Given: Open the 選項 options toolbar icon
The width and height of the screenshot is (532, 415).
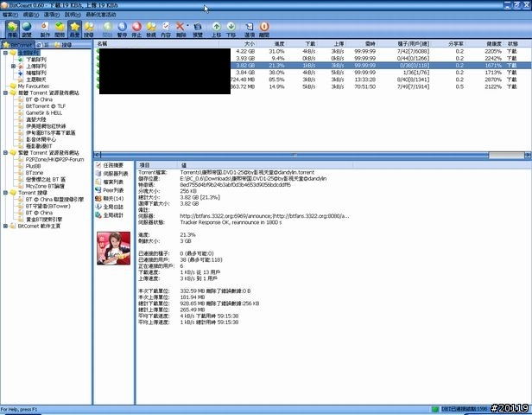Looking at the screenshot, I should click(250, 29).
